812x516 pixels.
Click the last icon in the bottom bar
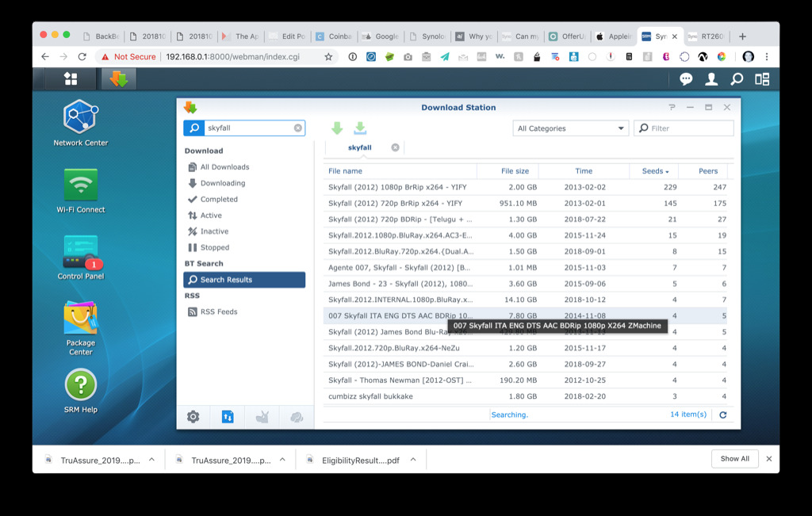pyautogui.click(x=297, y=417)
